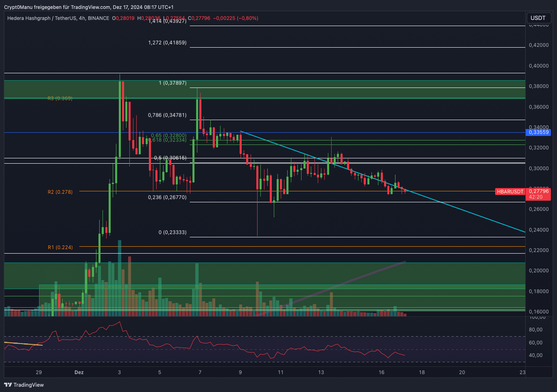Click the 11 date on the time axis

(x=281, y=372)
